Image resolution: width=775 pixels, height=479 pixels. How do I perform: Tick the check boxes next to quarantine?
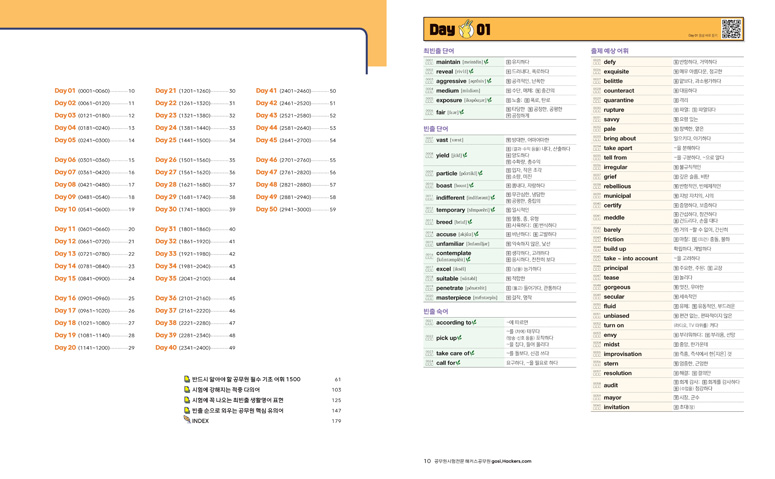coord(597,100)
